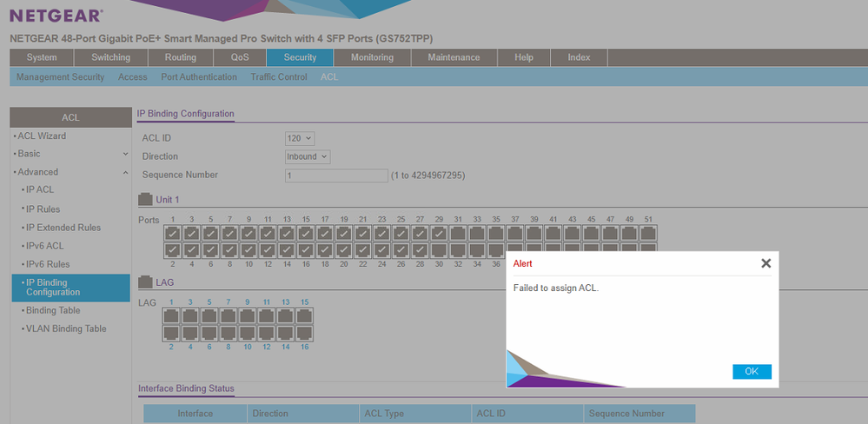Select port 33 icon
This screenshot has height=424, width=868.
point(477,233)
